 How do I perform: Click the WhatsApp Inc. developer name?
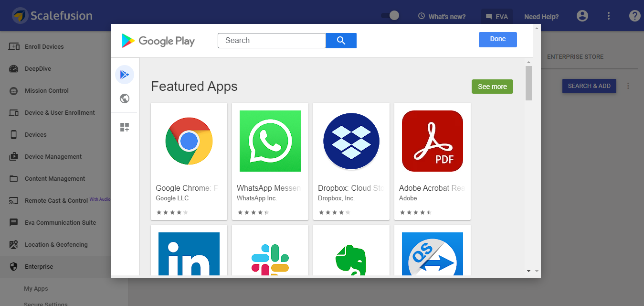pos(257,198)
